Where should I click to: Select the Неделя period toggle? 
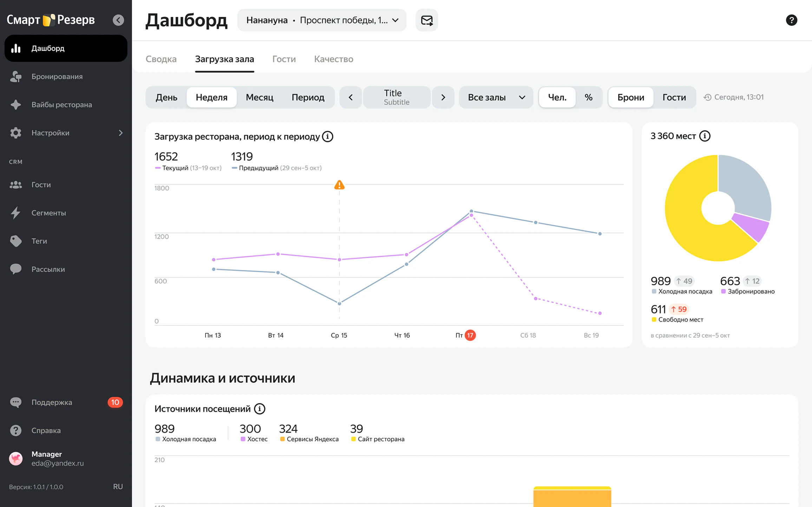(x=211, y=97)
